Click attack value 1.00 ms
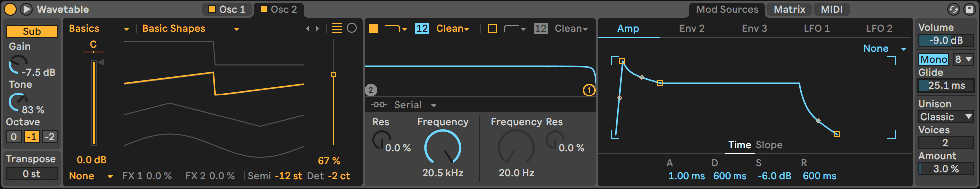Screen dimensions: 980x189 pos(686,176)
